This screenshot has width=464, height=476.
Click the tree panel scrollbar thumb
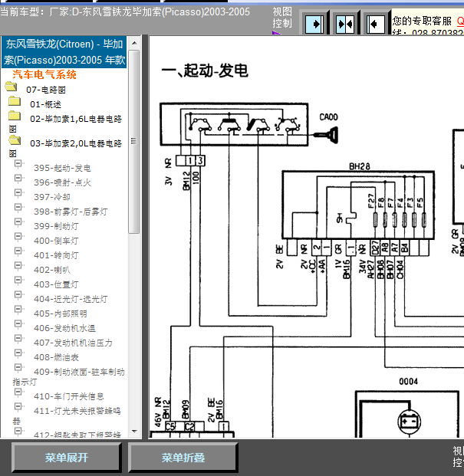pyautogui.click(x=134, y=142)
